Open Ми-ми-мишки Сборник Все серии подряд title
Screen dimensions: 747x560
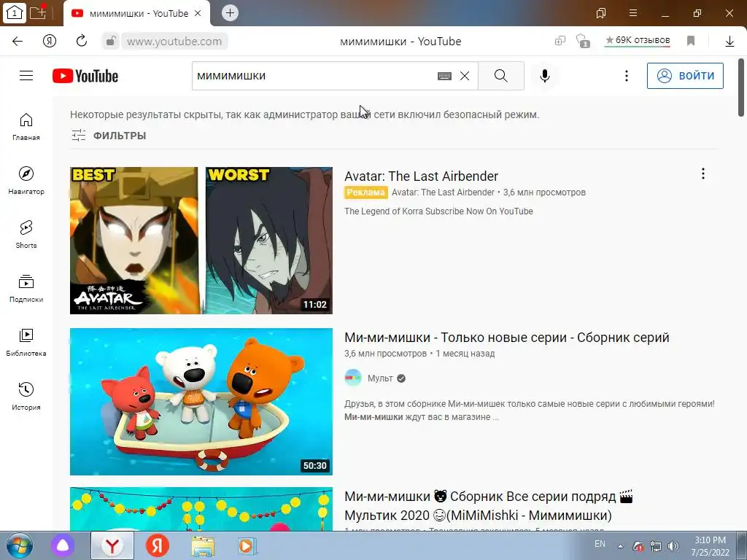coord(489,506)
